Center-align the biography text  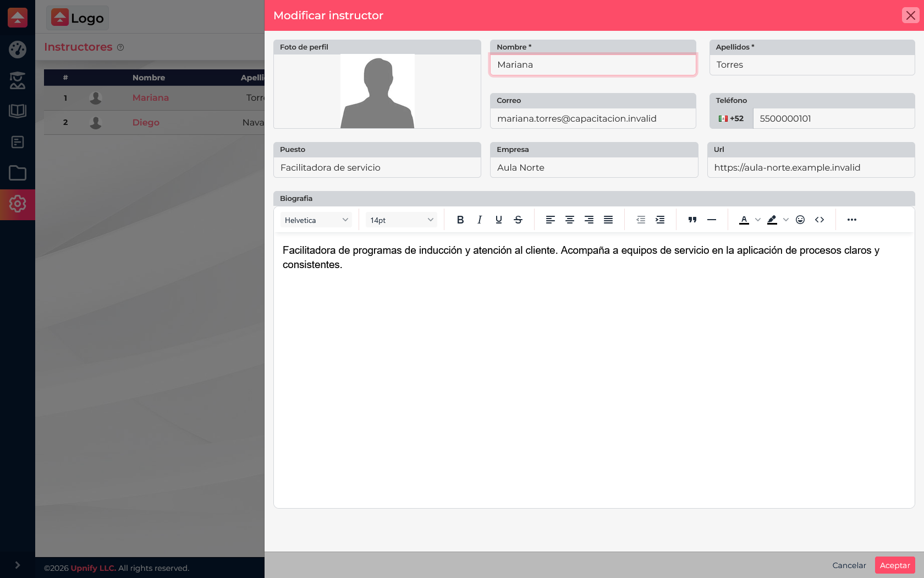click(x=570, y=220)
